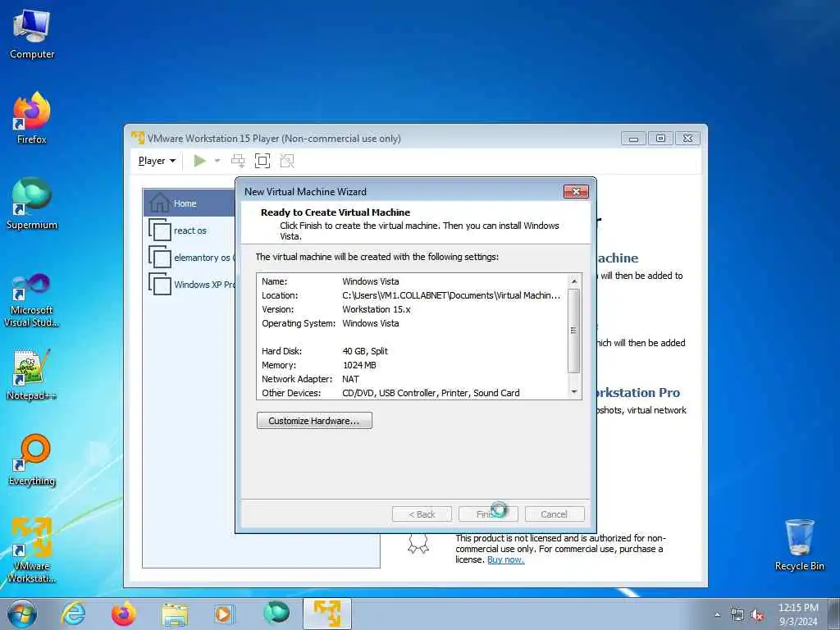840x630 pixels.
Task: Click the Version Workstation 15.x value
Action: [377, 309]
